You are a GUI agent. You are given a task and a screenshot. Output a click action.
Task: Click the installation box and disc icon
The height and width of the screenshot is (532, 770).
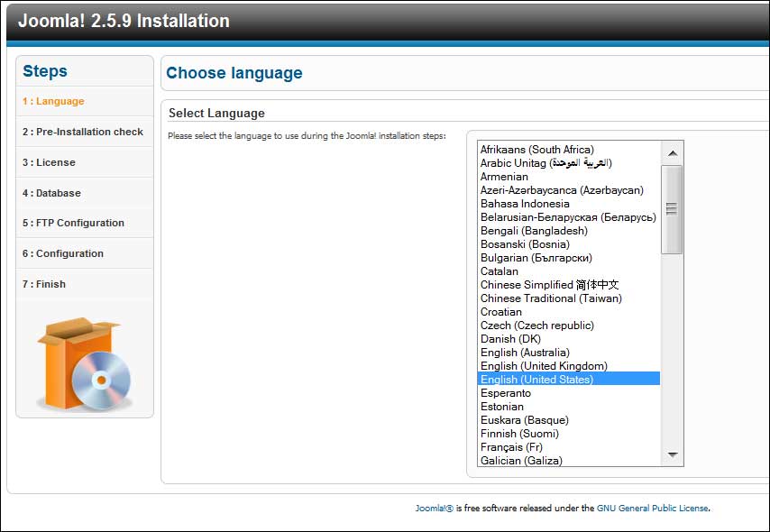[85, 363]
